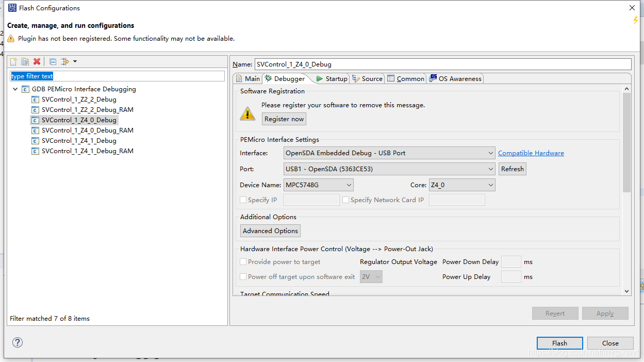This screenshot has height=362, width=644.
Task: Switch to the Main tab
Action: [247, 78]
